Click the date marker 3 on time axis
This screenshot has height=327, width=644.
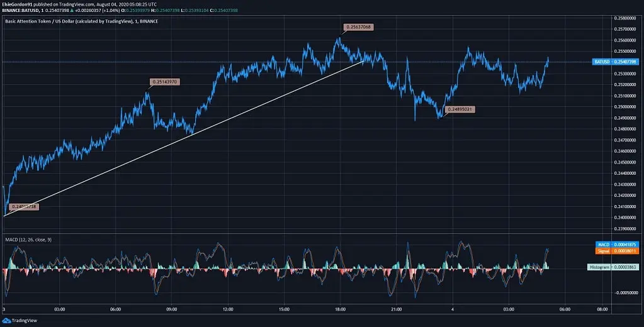[x=4, y=309]
